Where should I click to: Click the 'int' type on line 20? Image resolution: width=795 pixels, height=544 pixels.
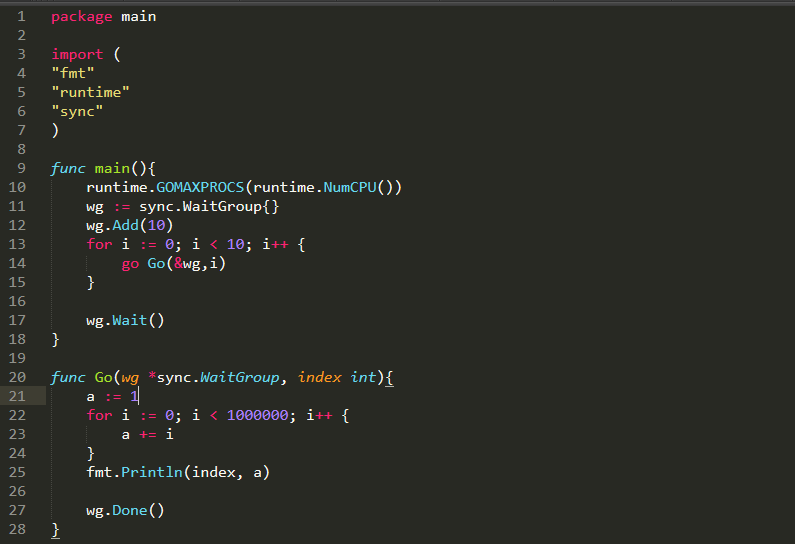(364, 377)
